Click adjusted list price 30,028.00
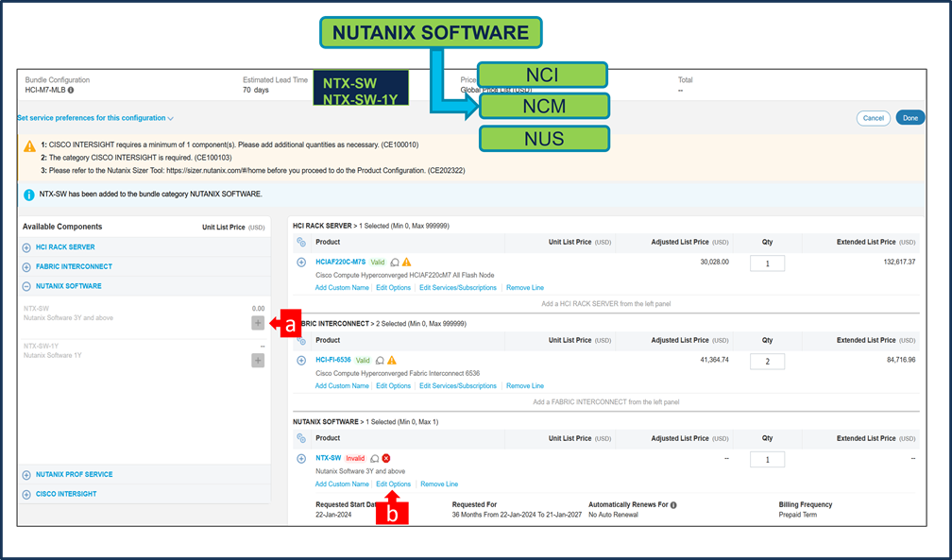This screenshot has width=952, height=560. tap(715, 262)
